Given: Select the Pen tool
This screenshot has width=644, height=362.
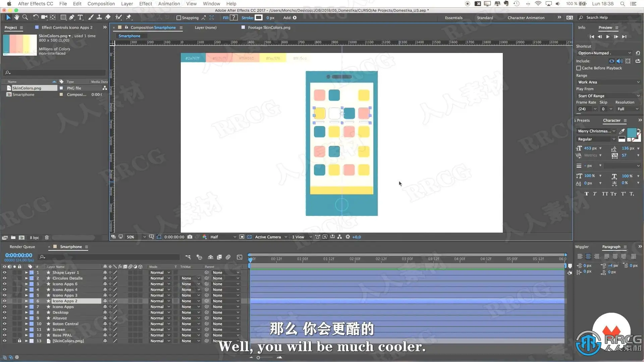Looking at the screenshot, I should pyautogui.click(x=72, y=17).
